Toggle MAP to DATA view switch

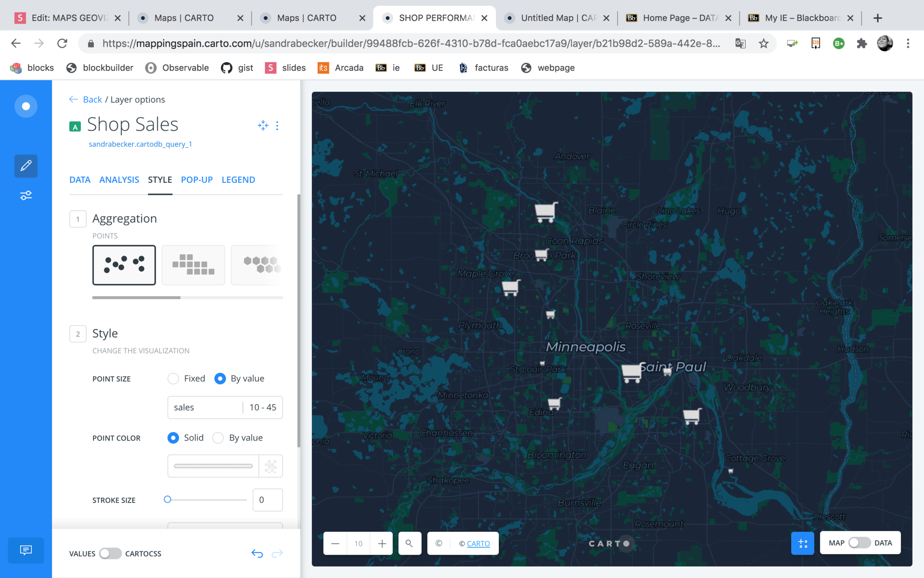859,543
